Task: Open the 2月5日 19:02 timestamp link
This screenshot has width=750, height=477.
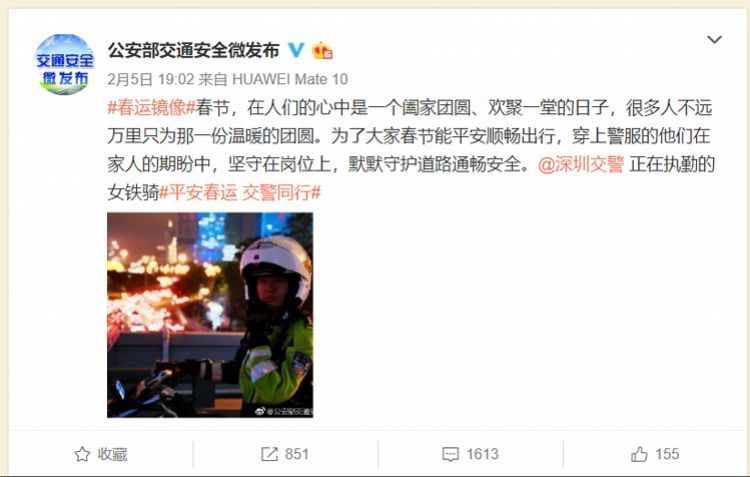Action: coord(151,79)
